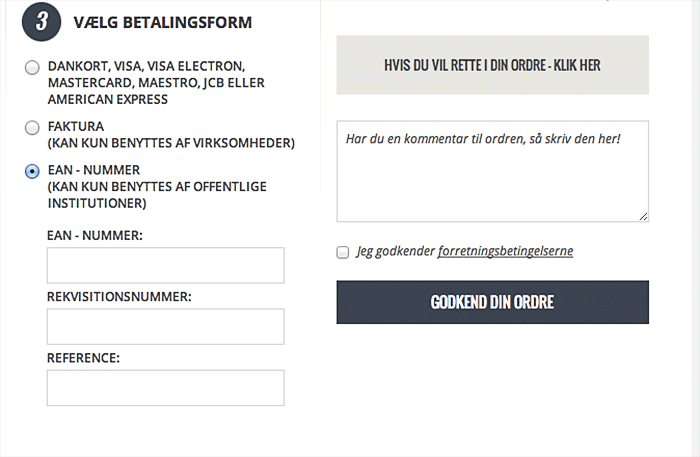Viewport: 700px width, 457px height.
Task: Click the 'REKVISITIONSNUMMER:' field label
Action: point(119,297)
